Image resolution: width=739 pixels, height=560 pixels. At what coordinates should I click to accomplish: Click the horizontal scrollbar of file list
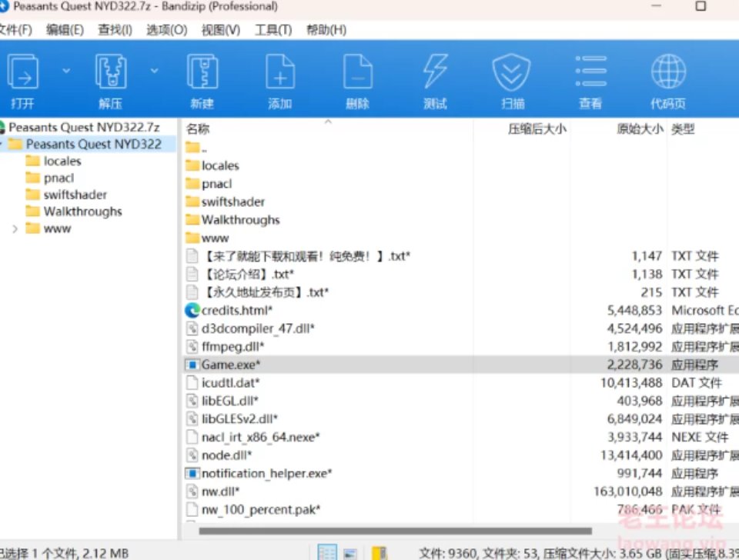[395, 531]
